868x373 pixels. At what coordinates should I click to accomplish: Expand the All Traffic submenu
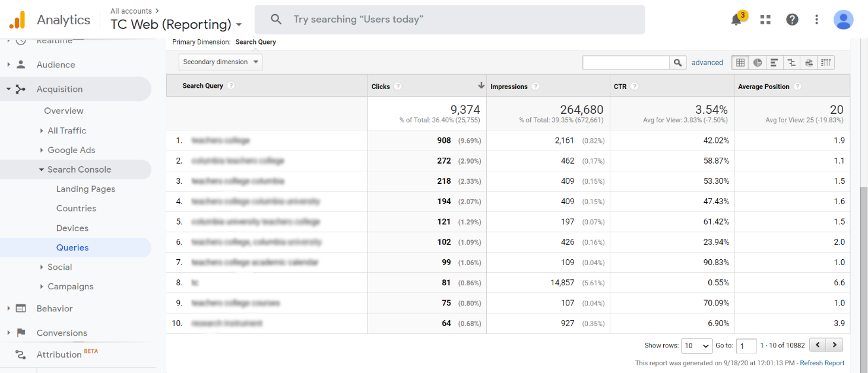coord(42,130)
